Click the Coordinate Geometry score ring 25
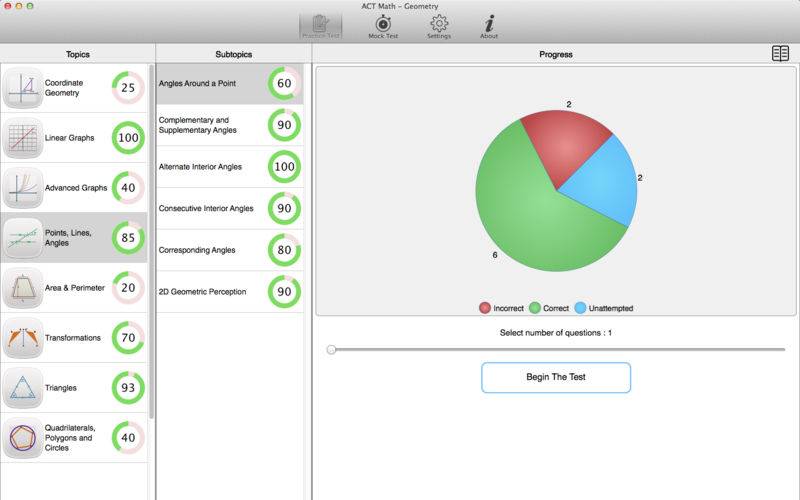Viewport: 800px width, 500px height. (x=128, y=88)
